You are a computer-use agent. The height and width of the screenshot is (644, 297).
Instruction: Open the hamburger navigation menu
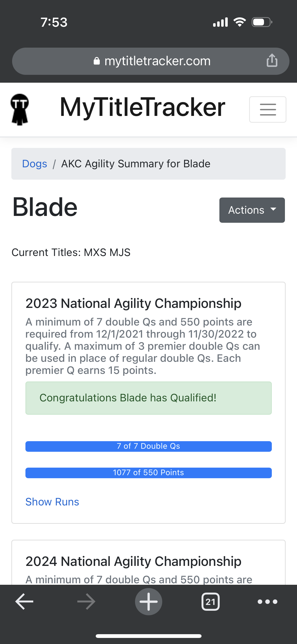tap(268, 109)
